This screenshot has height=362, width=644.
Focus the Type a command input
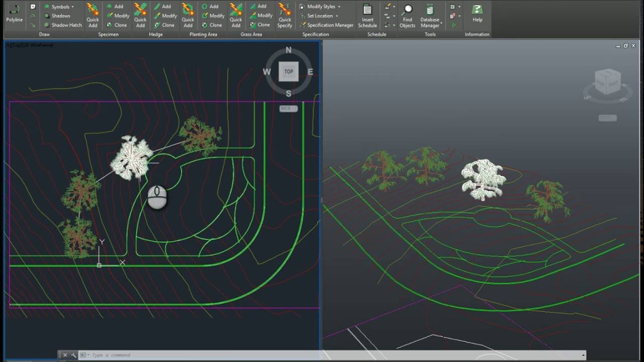point(332,355)
